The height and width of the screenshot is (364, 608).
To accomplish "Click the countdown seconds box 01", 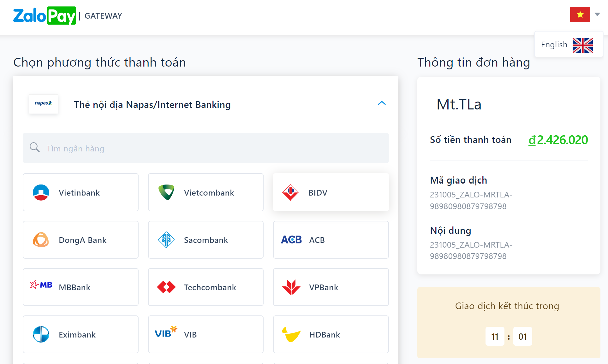I will [x=522, y=337].
